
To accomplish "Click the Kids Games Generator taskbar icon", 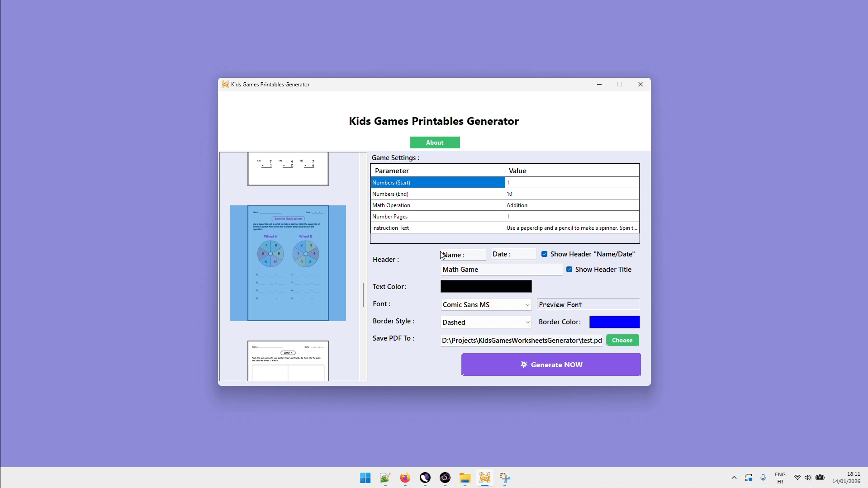I will (x=485, y=478).
